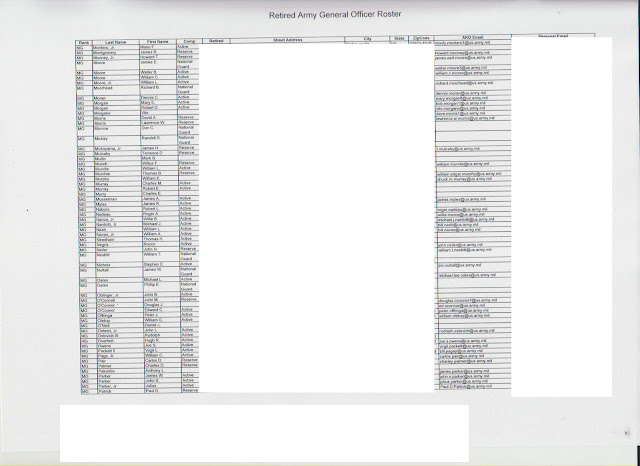This screenshot has height=466, width=640.
Task: Click email 'jim.nuttall@us.army.mil'
Action: tap(459, 265)
